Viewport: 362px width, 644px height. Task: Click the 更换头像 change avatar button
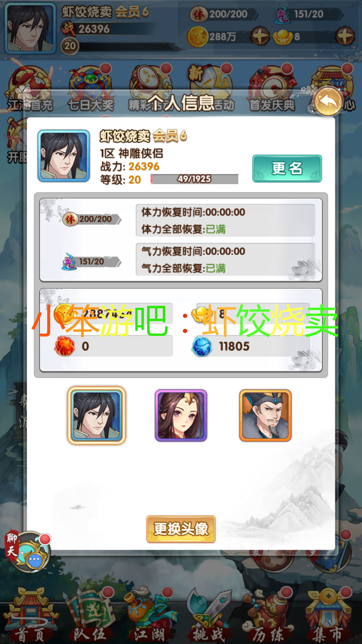[x=181, y=529]
